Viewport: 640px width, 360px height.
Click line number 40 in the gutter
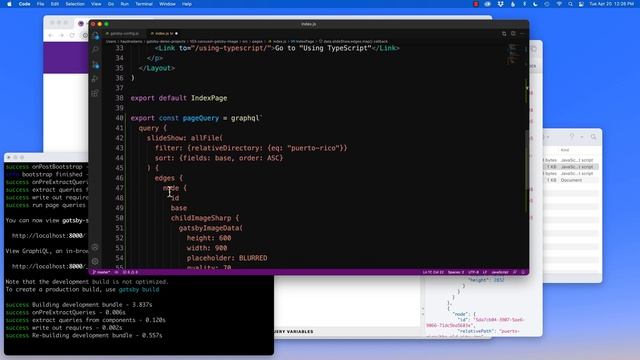tap(119, 118)
